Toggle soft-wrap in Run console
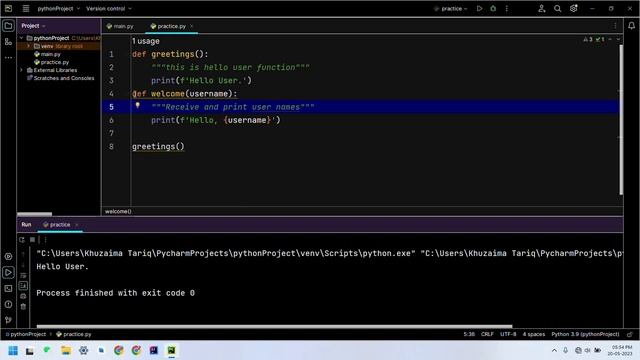This screenshot has height=360, width=640. [x=23, y=276]
